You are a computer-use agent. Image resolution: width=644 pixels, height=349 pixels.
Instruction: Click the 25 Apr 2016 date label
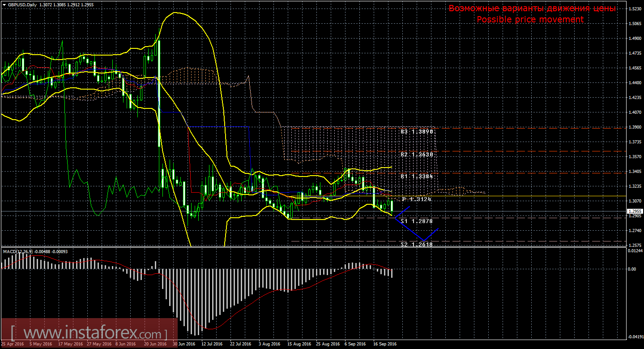pyautogui.click(x=12, y=344)
